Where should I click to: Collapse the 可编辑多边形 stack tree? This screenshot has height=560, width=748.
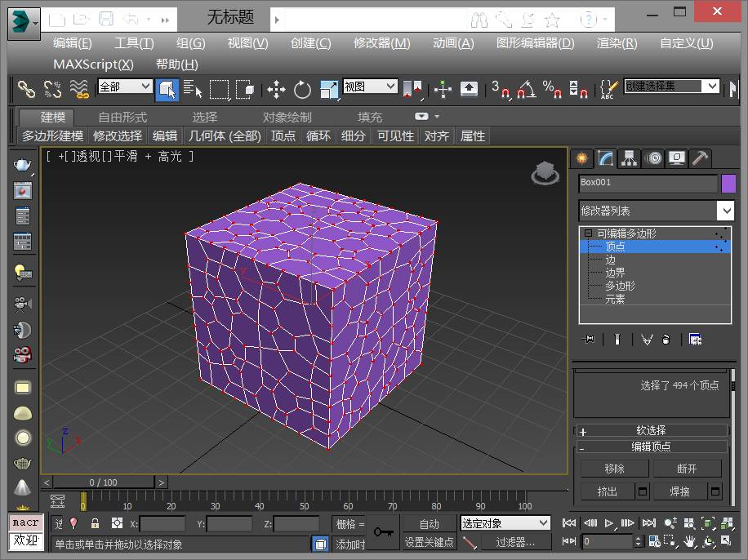coord(588,233)
